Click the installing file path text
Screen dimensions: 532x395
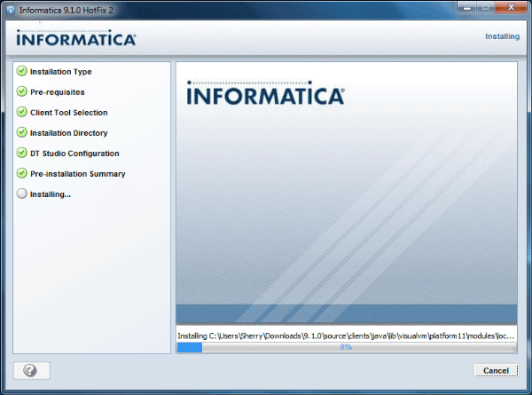tap(346, 336)
